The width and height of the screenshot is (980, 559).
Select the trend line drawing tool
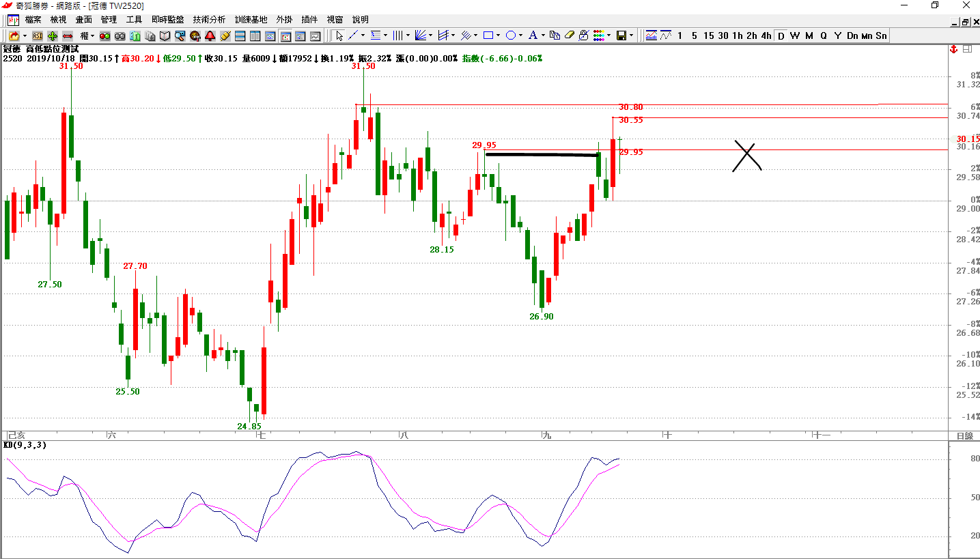pos(353,35)
